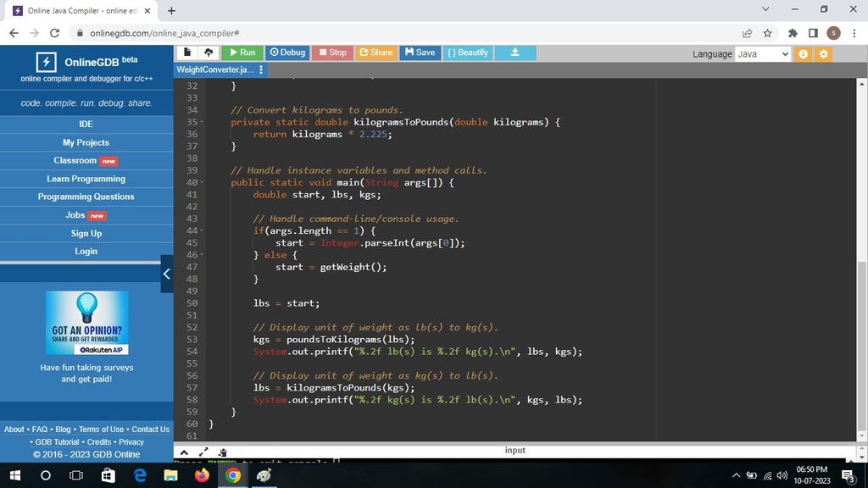Reload the page with the refresh icon
The width and height of the screenshot is (868, 488).
[x=54, y=33]
